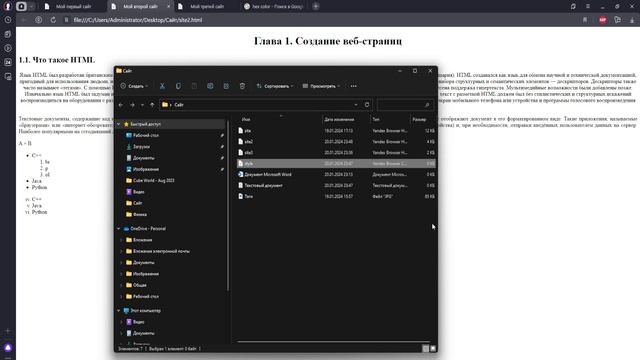The image size is (640, 360).
Task: Switch to 'hex color' Google search tab
Action: point(274,7)
